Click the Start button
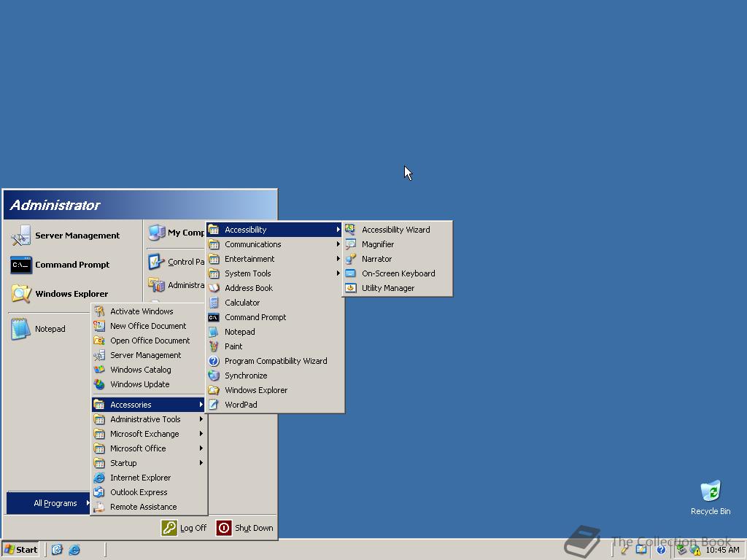747x560 pixels. tap(20, 550)
